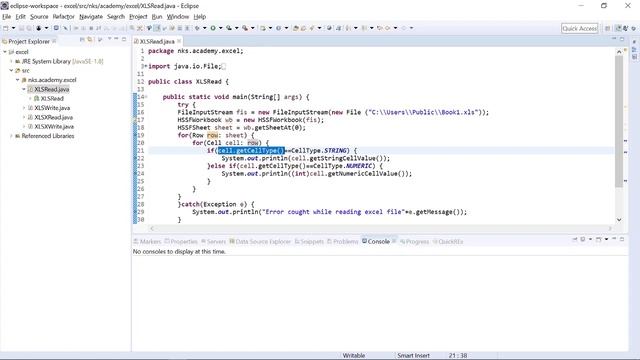Screen dimensions: 640x360
Task: Click the Display Selected Console icon
Action: (582, 239)
